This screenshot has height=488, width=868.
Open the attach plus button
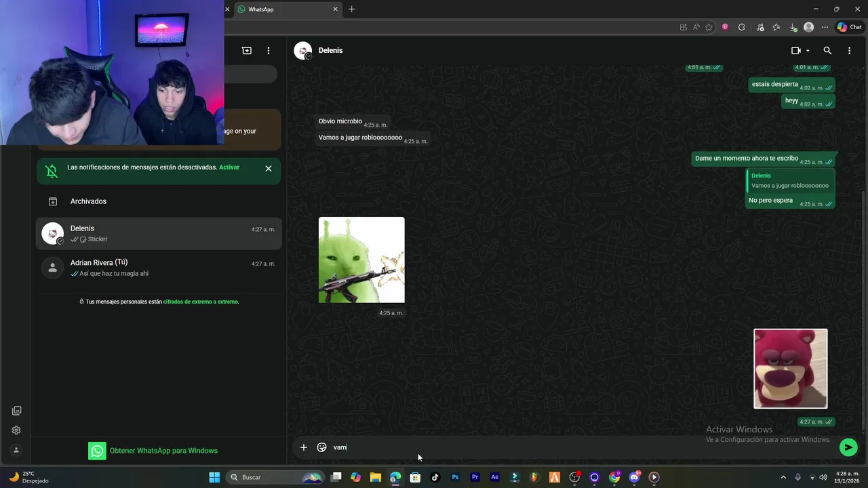pos(303,447)
